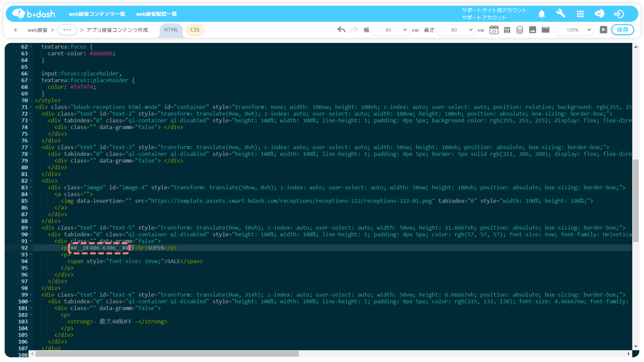Screen dimensions: 644x362
Task: Collapse code fold at line 62
Action: point(31,47)
